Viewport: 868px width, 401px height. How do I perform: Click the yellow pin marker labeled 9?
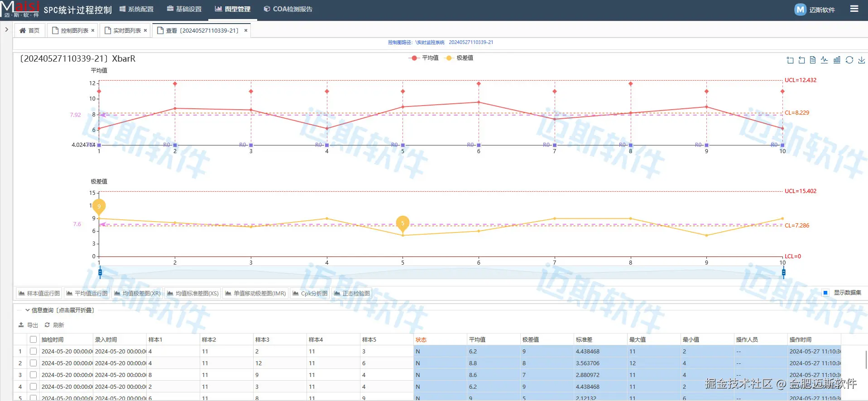pyautogui.click(x=99, y=206)
